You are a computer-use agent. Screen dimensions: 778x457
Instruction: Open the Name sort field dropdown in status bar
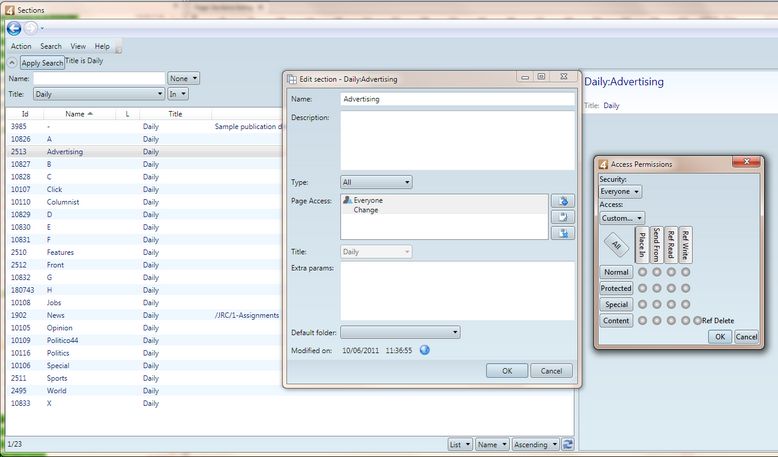pos(492,444)
